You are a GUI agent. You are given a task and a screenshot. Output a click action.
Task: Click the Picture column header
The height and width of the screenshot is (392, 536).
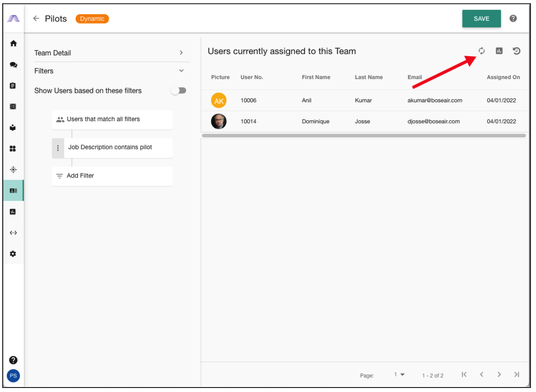(x=220, y=77)
